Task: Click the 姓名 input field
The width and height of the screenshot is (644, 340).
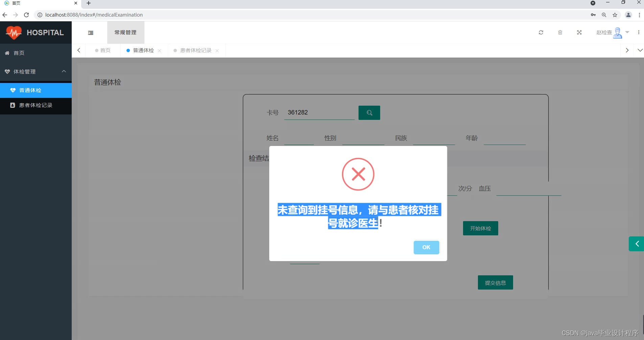Action: 299,138
